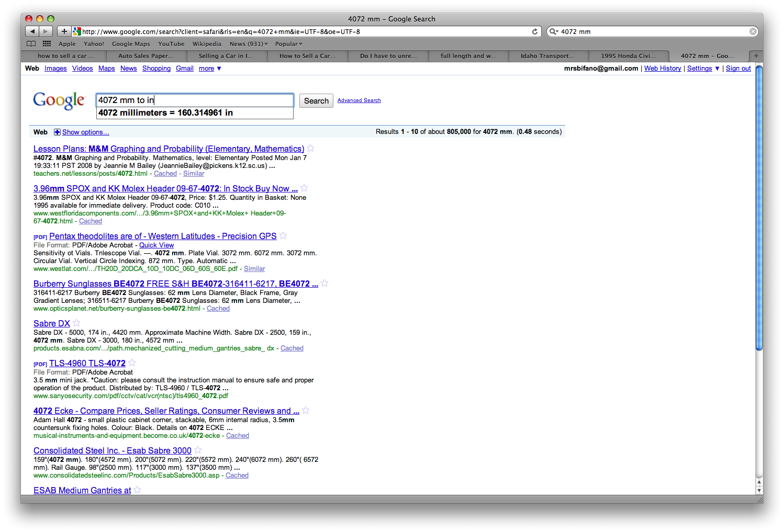784x532 pixels.
Task: Star the ESAB Medium Gantries result
Action: (x=137, y=490)
